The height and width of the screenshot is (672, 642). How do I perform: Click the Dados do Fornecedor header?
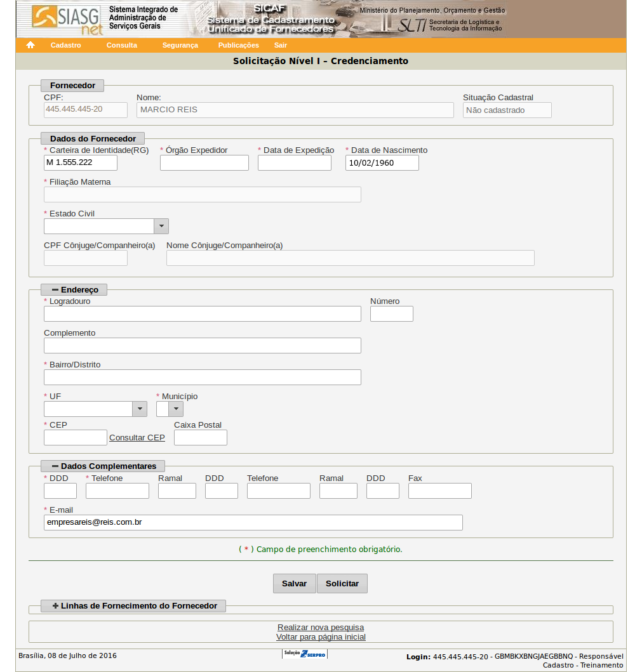pyautogui.click(x=93, y=138)
